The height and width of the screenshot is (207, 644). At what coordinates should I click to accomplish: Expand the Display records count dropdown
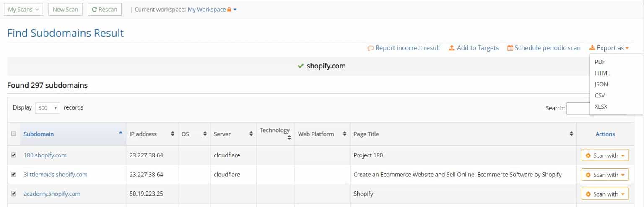tap(47, 108)
